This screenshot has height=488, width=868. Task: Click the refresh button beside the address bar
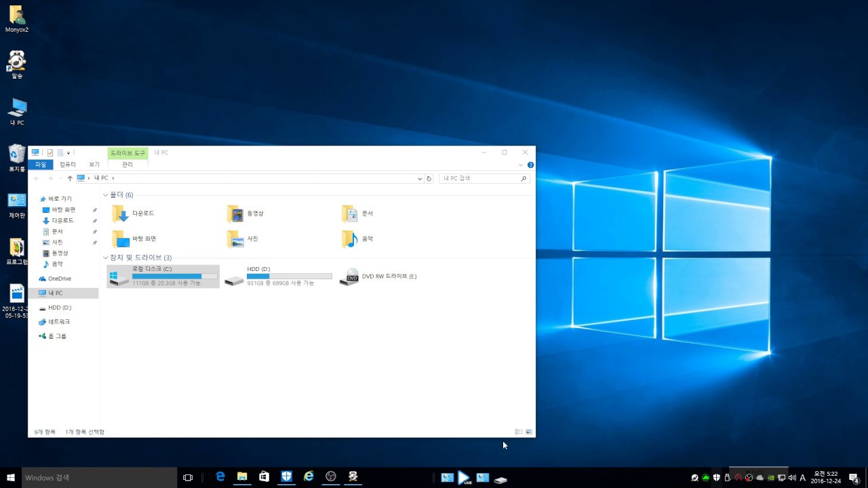click(429, 178)
